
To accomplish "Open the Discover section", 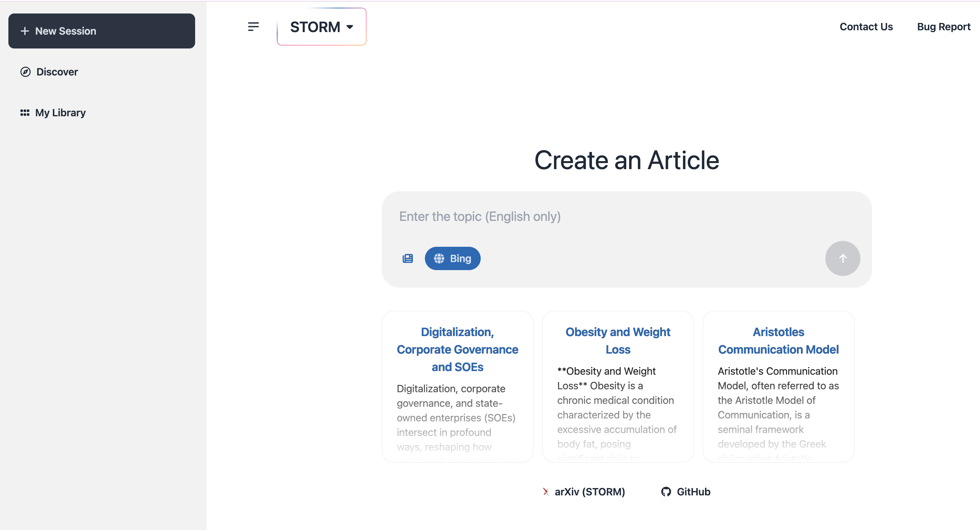I will pos(57,72).
